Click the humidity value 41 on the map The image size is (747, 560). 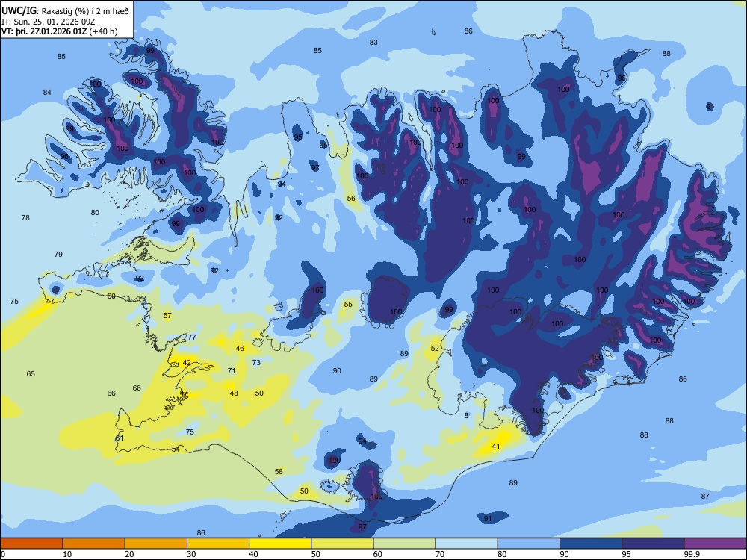(x=496, y=447)
